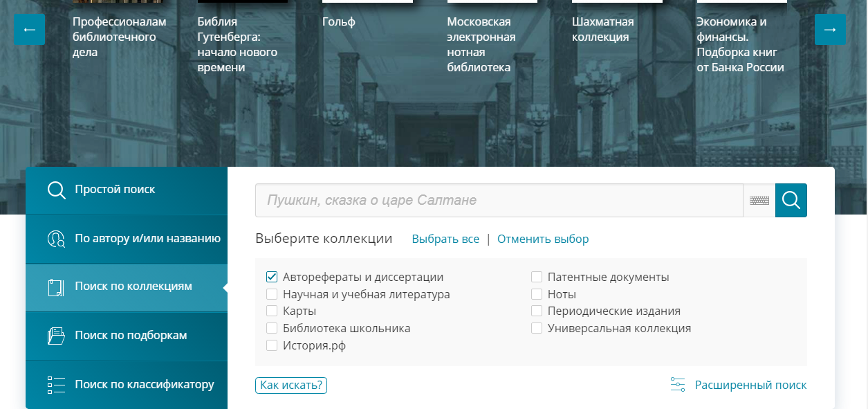868x409 pixels.
Task: Click the classifier search list icon
Action: point(56,385)
